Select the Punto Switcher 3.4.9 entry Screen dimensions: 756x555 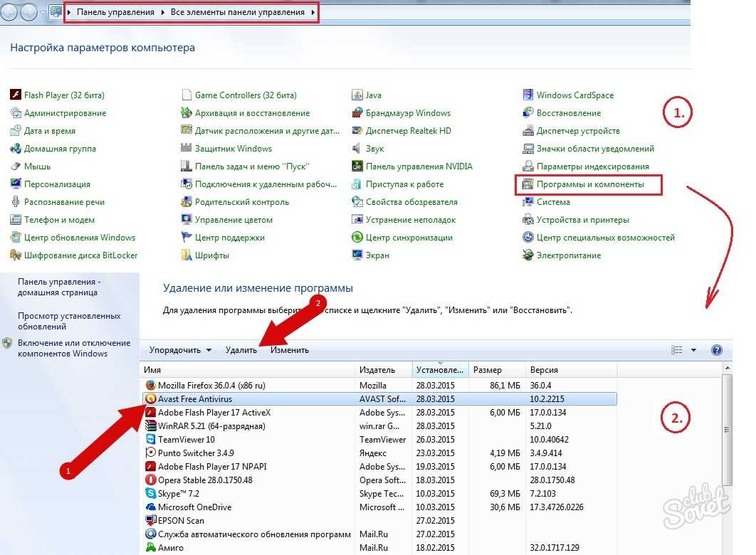(x=379, y=453)
